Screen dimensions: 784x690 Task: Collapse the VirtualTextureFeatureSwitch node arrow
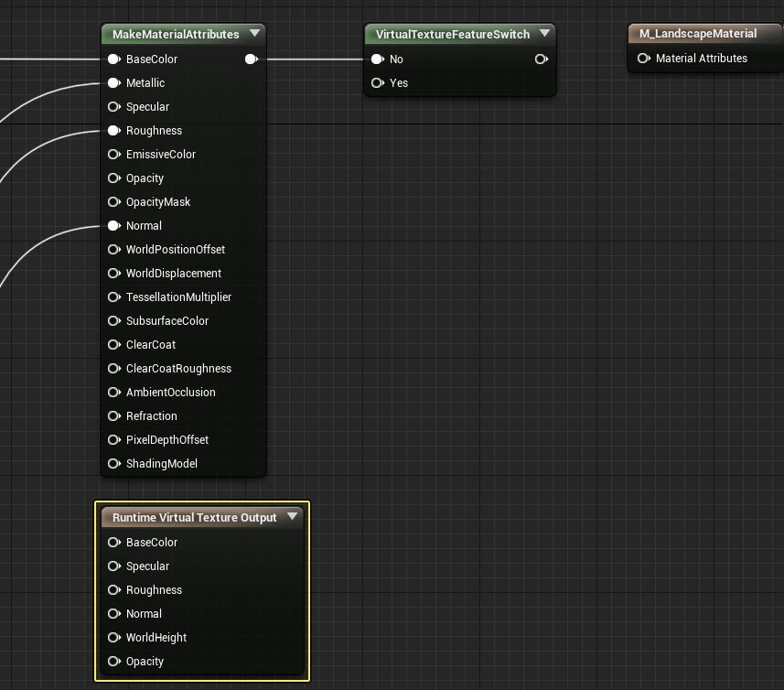(545, 34)
